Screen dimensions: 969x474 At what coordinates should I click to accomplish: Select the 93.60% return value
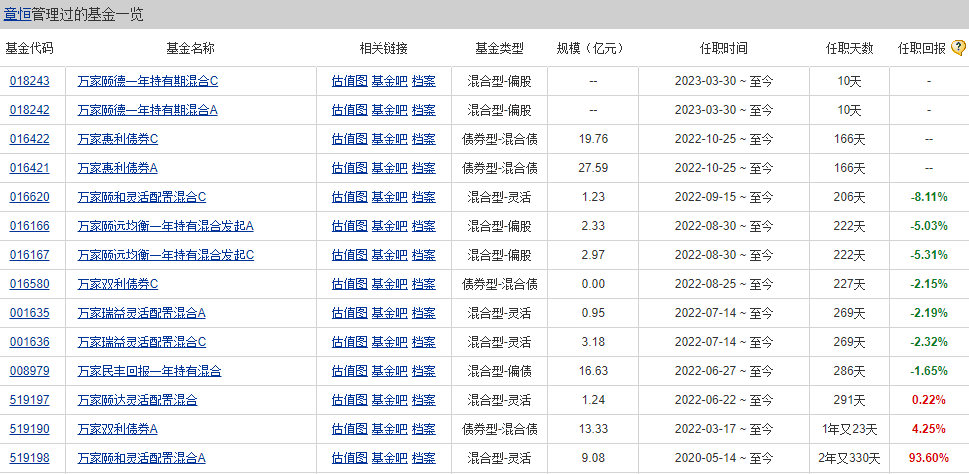(929, 459)
